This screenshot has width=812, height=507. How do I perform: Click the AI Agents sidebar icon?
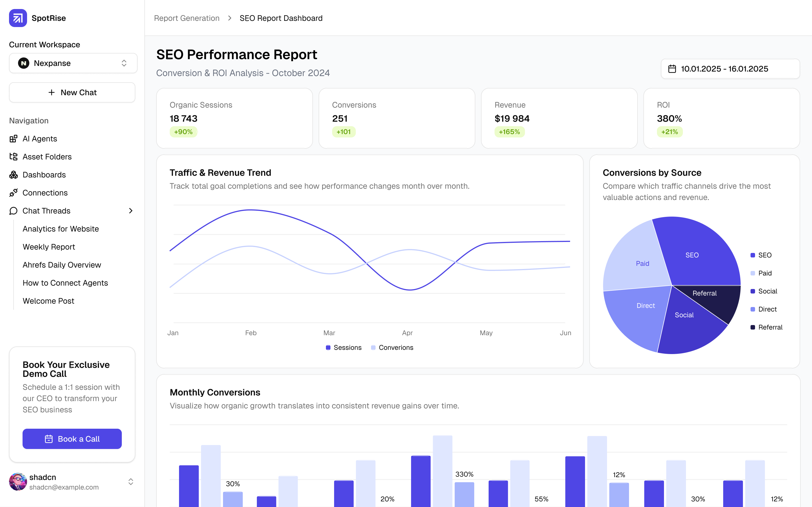click(x=14, y=139)
